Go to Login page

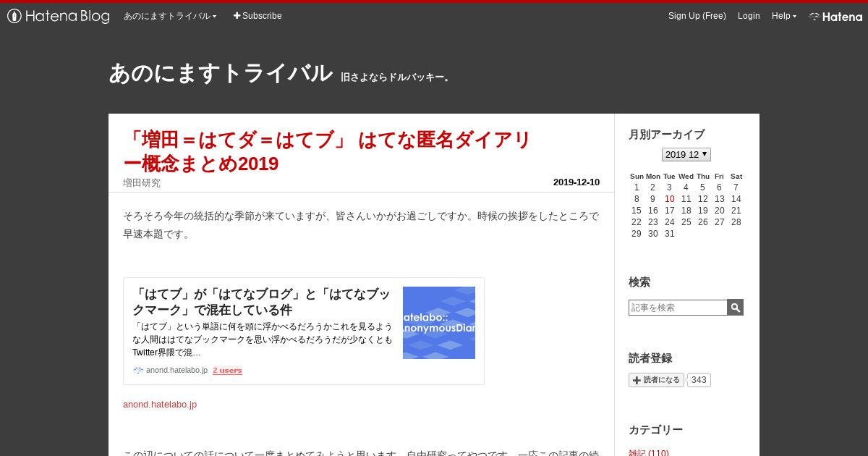(749, 16)
